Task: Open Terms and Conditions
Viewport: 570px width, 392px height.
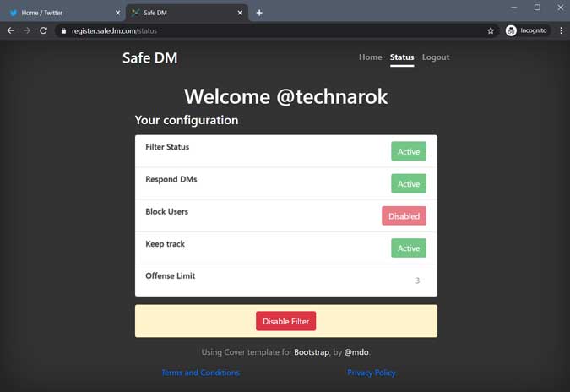Action: tap(201, 373)
